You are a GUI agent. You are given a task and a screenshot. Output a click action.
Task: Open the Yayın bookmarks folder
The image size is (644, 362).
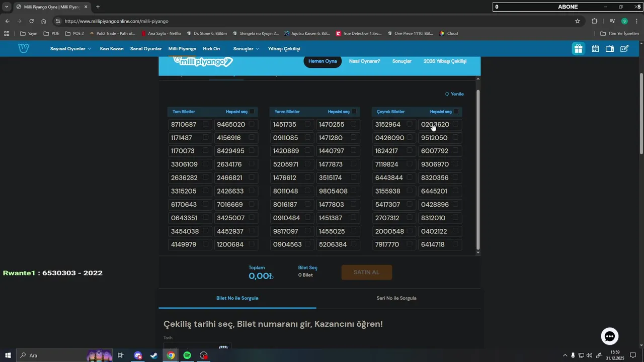(29, 34)
